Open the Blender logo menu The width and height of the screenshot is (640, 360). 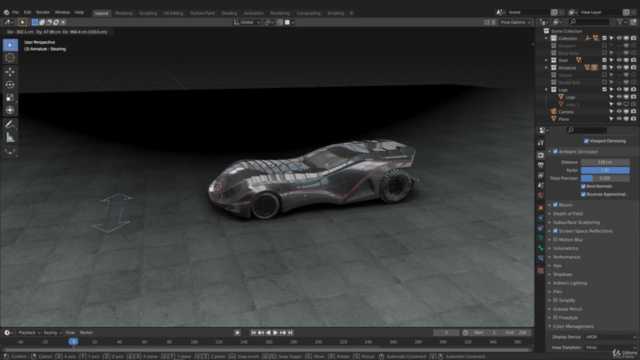point(6,12)
